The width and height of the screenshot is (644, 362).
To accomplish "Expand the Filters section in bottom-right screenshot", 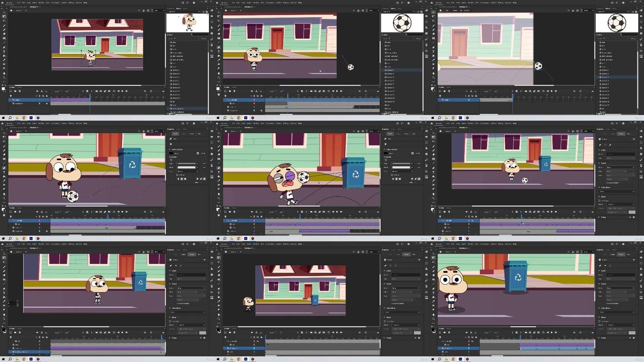I will click(x=599, y=338).
